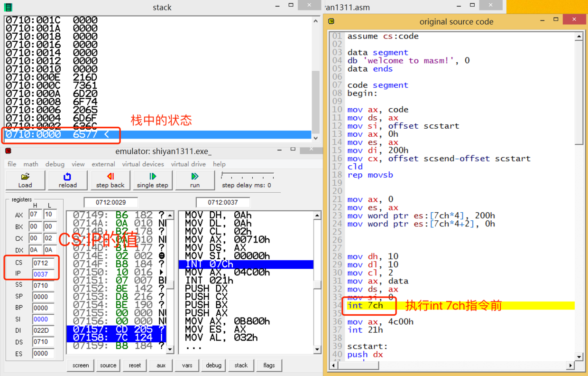Click the step back button
The height and width of the screenshot is (376, 588).
pyautogui.click(x=110, y=180)
